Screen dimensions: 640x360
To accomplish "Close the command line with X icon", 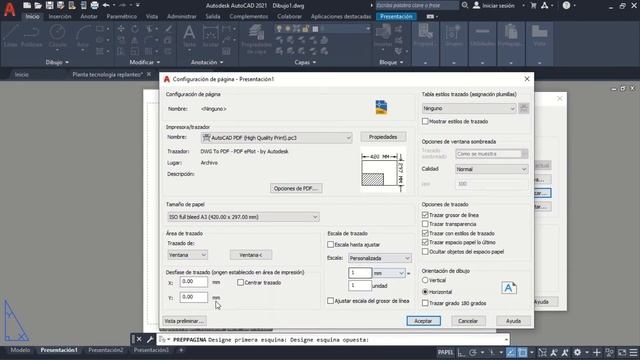I will [x=139, y=339].
